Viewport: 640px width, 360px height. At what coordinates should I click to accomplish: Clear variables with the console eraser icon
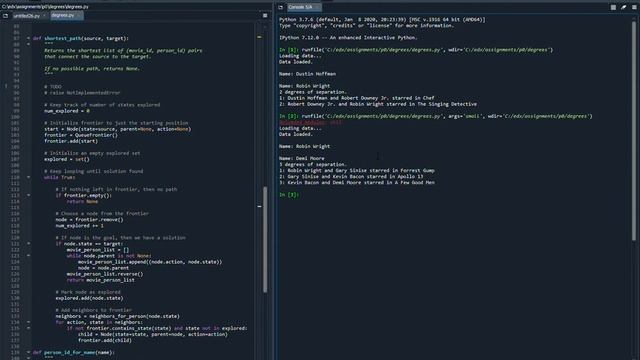[x=624, y=7]
